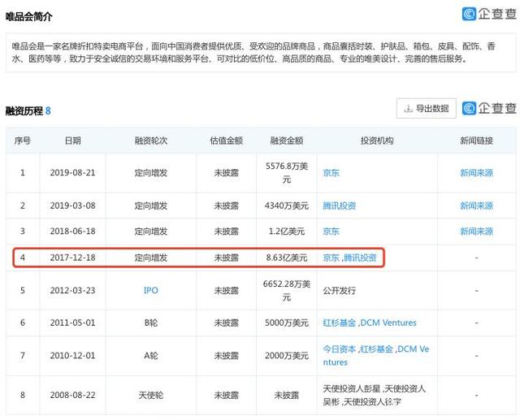Select the date cell 2012-03-23
This screenshot has height=420, width=520.
coord(72,290)
